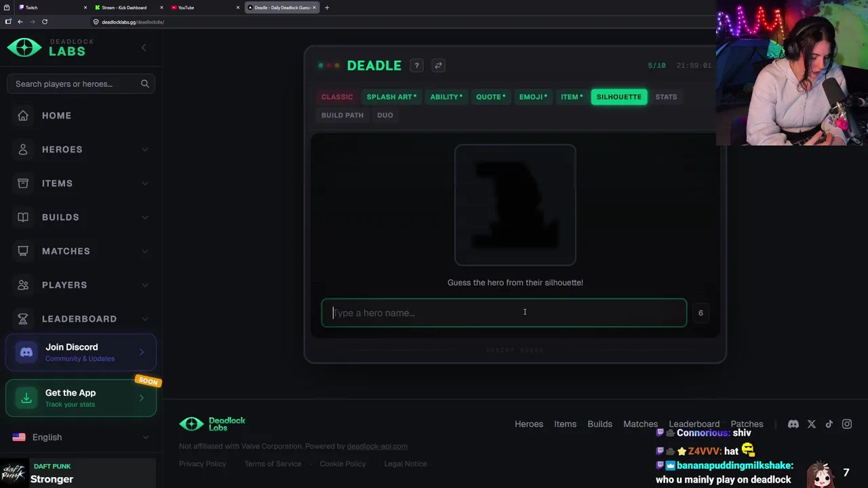Click the search magnifier icon
Screen dimensions: 868x488
(145, 84)
